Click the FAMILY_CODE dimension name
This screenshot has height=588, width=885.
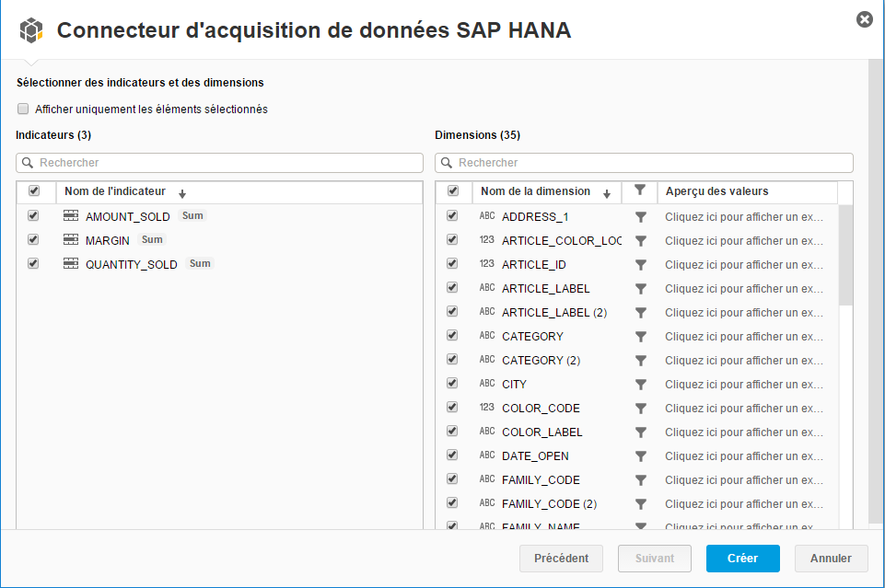tap(541, 480)
